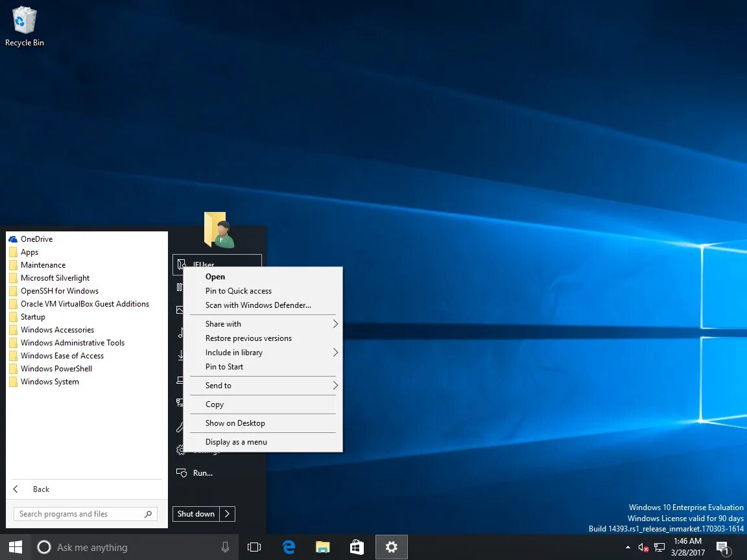This screenshot has width=747, height=560.
Task: Expand the Share with submenu
Action: click(223, 323)
